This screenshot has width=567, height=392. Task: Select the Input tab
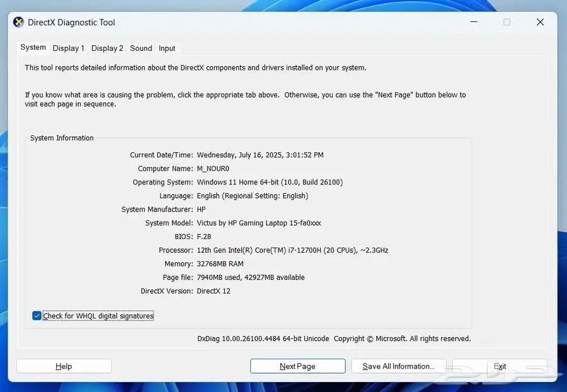(167, 48)
